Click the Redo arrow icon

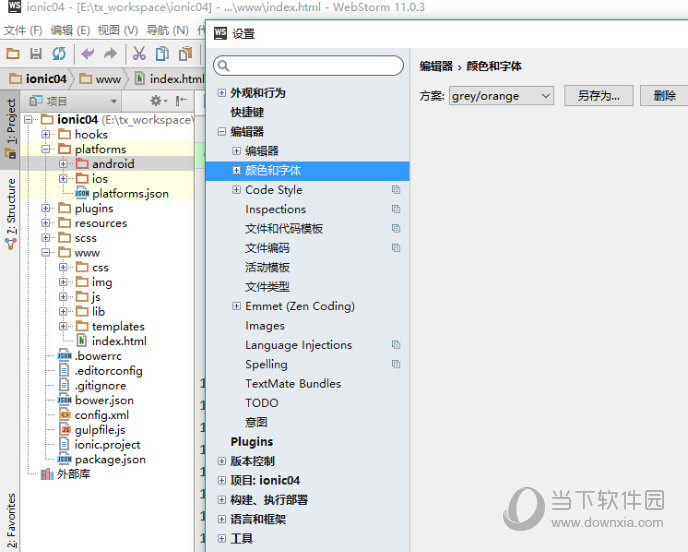click(x=110, y=54)
